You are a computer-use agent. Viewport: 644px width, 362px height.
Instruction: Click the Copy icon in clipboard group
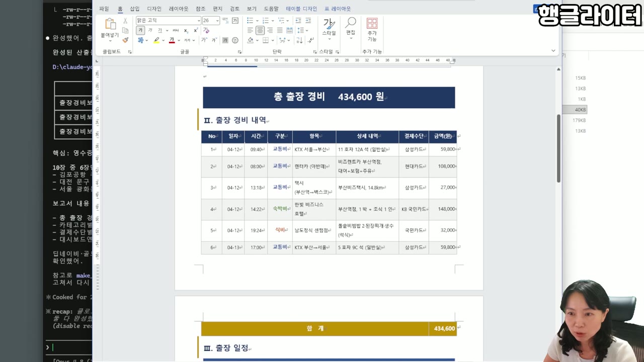pos(125,30)
